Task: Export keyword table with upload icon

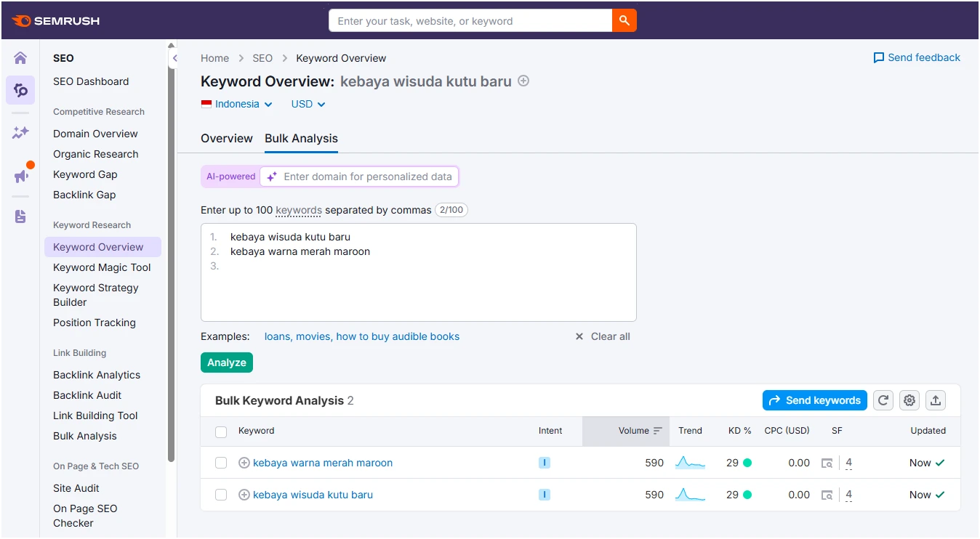Action: click(936, 400)
